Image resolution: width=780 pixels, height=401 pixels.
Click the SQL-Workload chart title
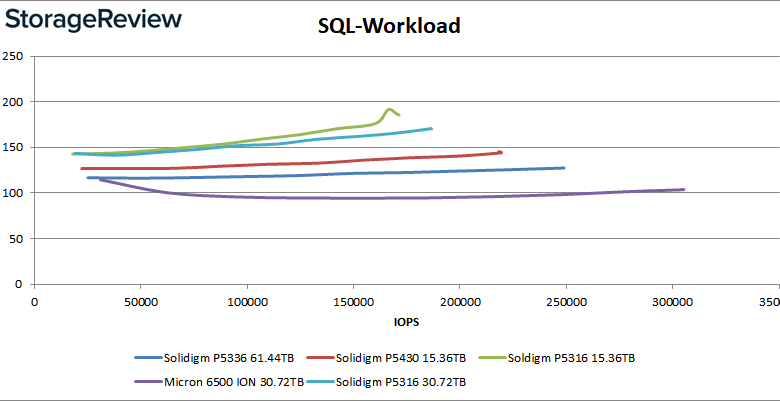(389, 26)
